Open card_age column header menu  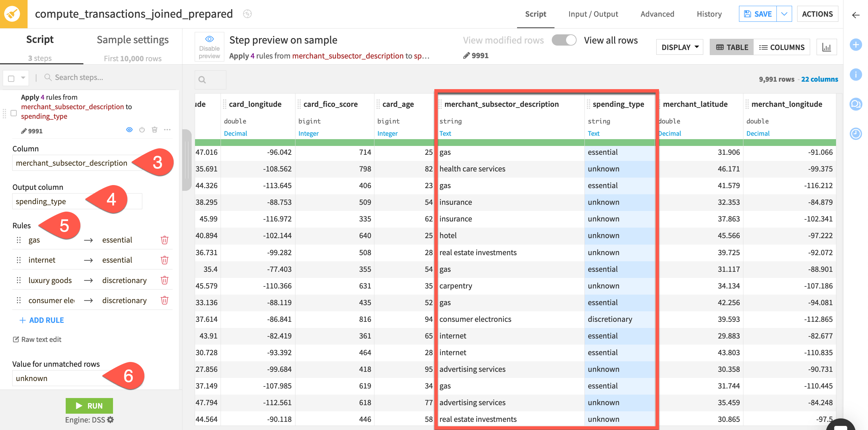(398, 104)
